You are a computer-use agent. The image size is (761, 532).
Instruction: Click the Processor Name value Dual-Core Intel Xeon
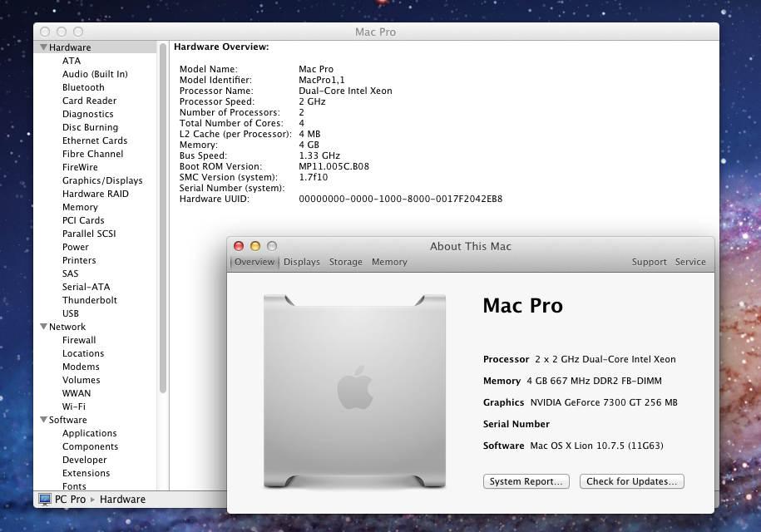[x=345, y=91]
